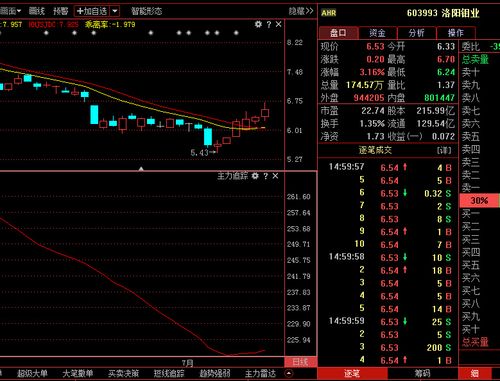
Task: Open the 画面 dropdown menu
Action: pos(10,11)
